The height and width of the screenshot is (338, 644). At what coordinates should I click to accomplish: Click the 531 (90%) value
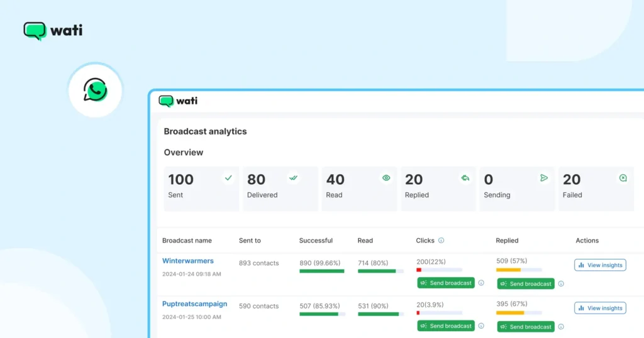373,307
